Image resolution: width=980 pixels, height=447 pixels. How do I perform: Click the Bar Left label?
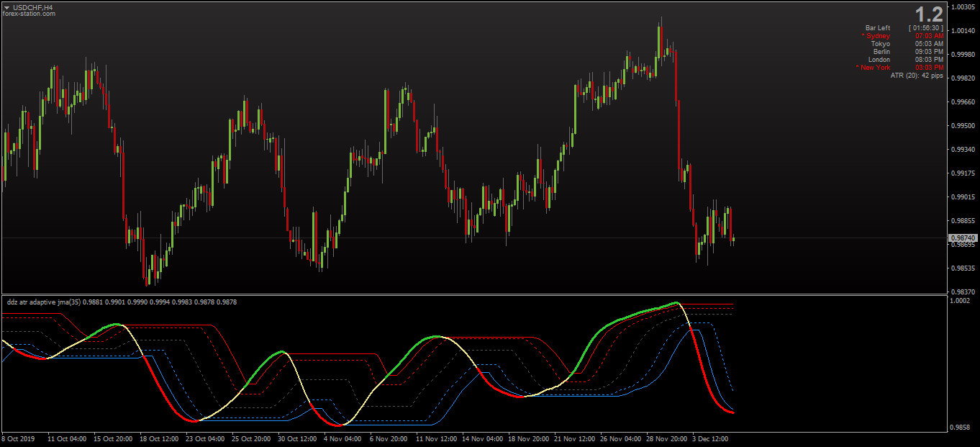(878, 28)
